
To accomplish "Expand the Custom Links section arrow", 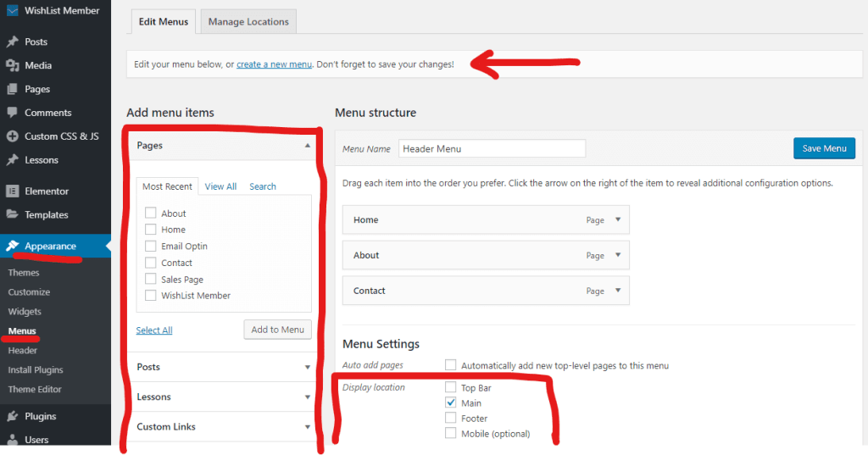I will coord(307,427).
